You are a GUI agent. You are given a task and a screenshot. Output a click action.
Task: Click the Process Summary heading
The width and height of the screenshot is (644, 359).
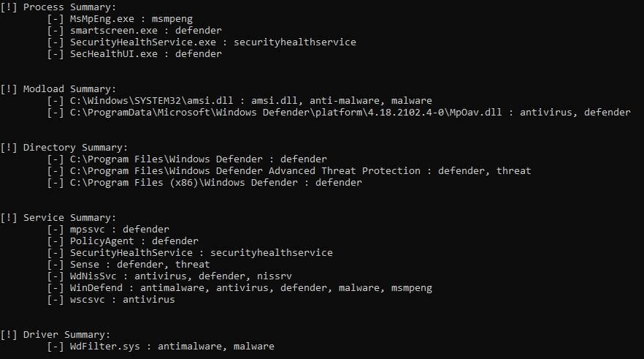click(x=64, y=7)
